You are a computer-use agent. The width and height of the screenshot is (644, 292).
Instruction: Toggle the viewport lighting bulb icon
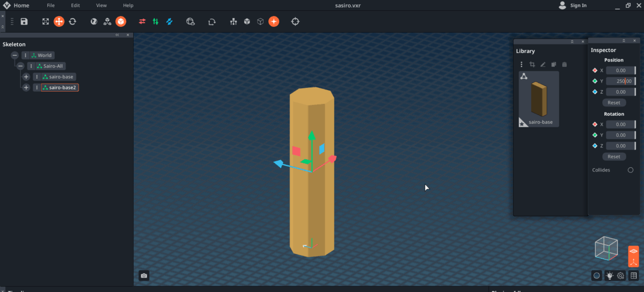[610, 275]
